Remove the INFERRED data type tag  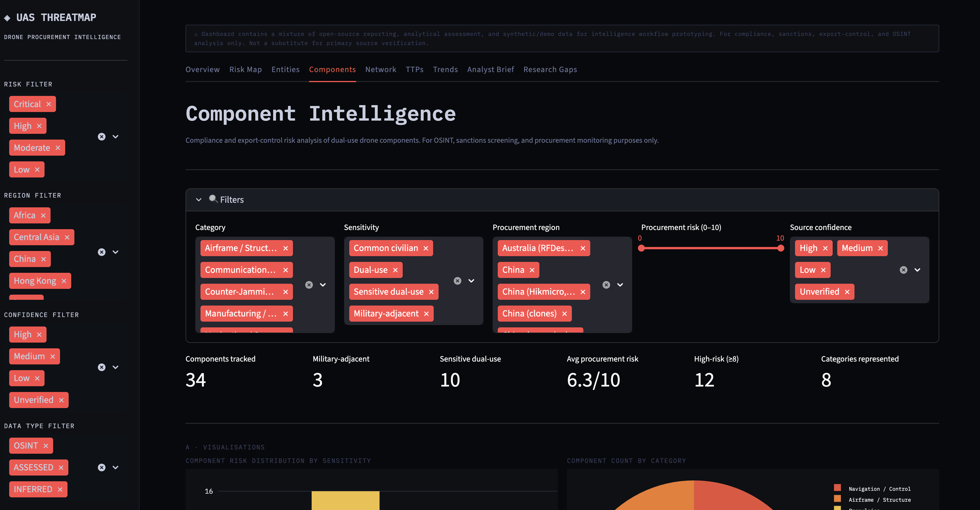pyautogui.click(x=60, y=489)
